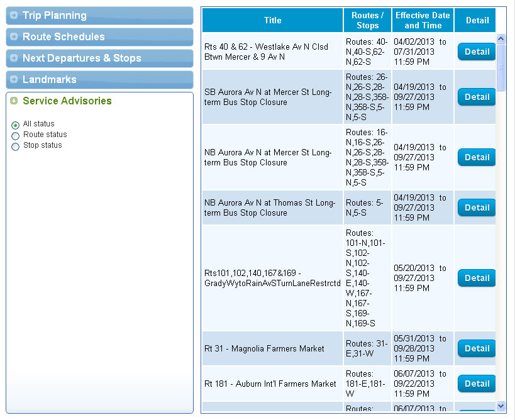
Task: Open Detail for NB Aurora at Thomas St closure
Action: pyautogui.click(x=477, y=207)
